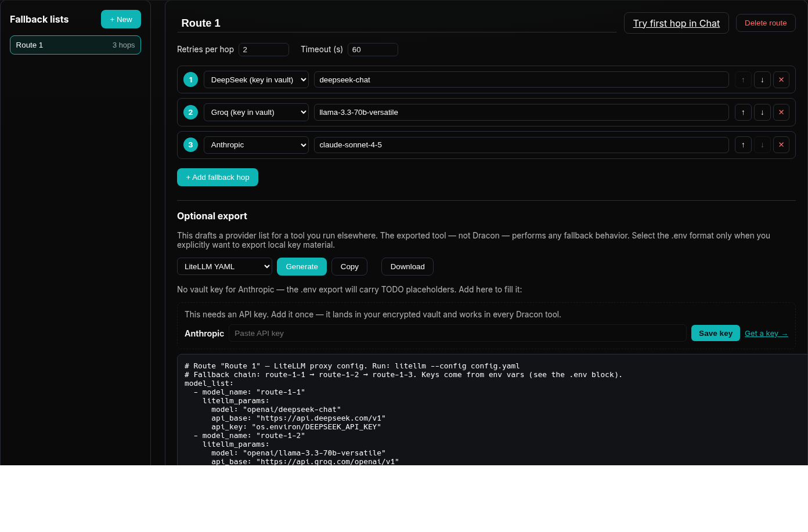Click the 'Retries per hop' label
Image resolution: width=808 pixels, height=532 pixels.
pos(205,49)
